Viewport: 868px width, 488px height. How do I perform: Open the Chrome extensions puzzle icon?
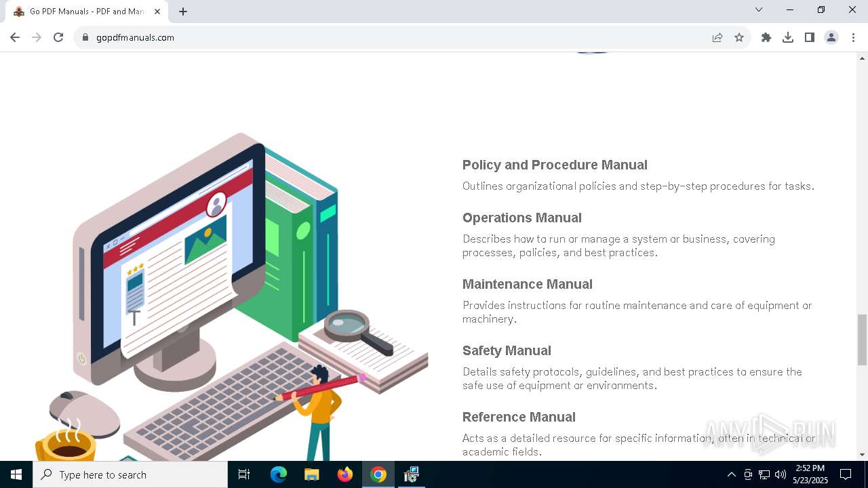766,38
